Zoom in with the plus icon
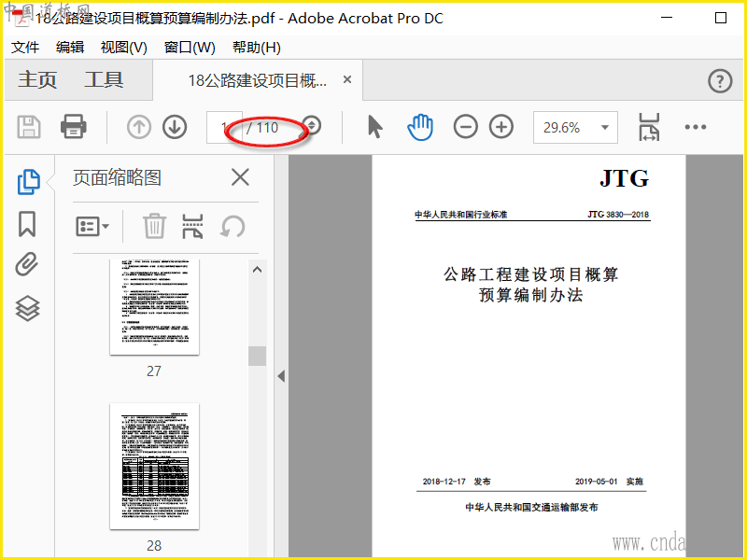 [501, 127]
